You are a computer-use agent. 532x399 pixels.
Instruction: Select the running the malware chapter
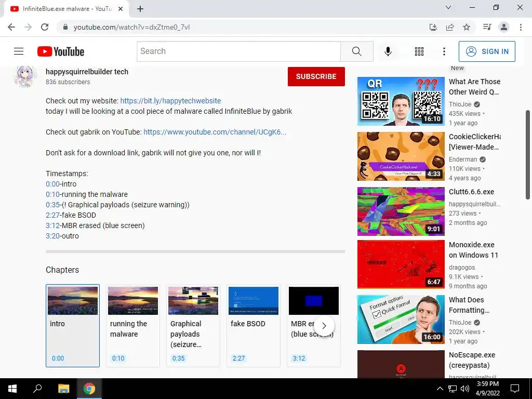(x=133, y=326)
